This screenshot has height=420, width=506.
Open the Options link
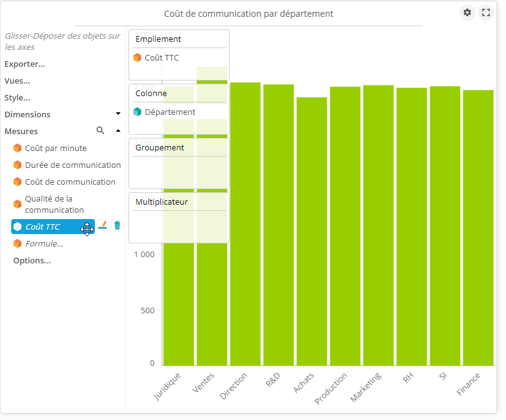32,260
